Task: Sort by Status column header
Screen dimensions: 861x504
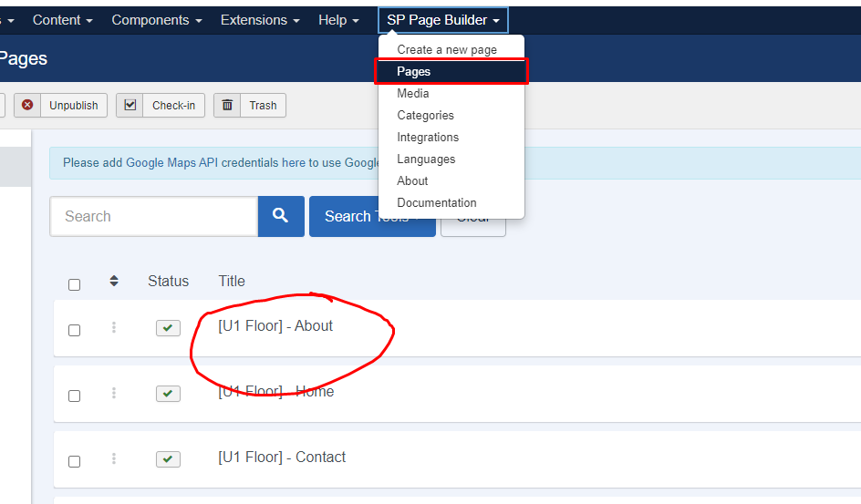Action: [x=168, y=281]
